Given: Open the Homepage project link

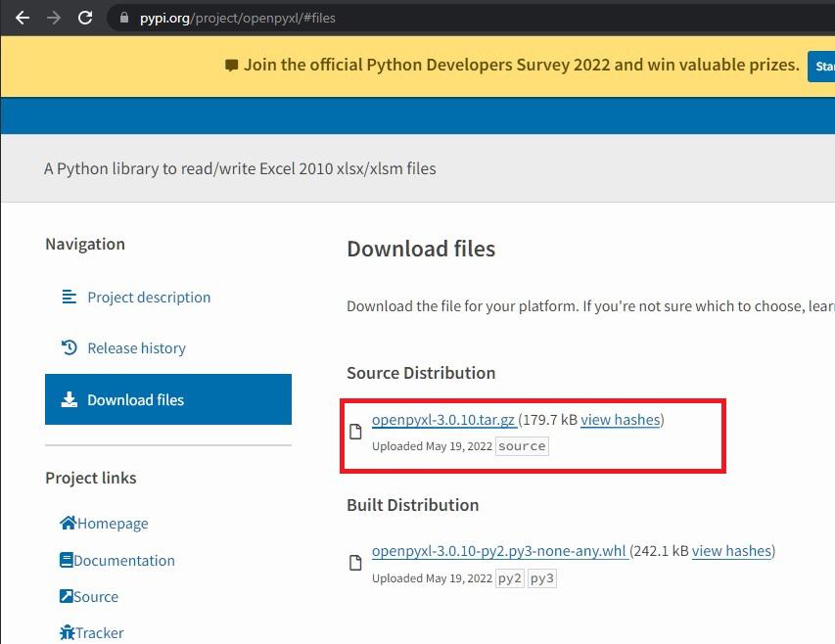Looking at the screenshot, I should click(113, 524).
